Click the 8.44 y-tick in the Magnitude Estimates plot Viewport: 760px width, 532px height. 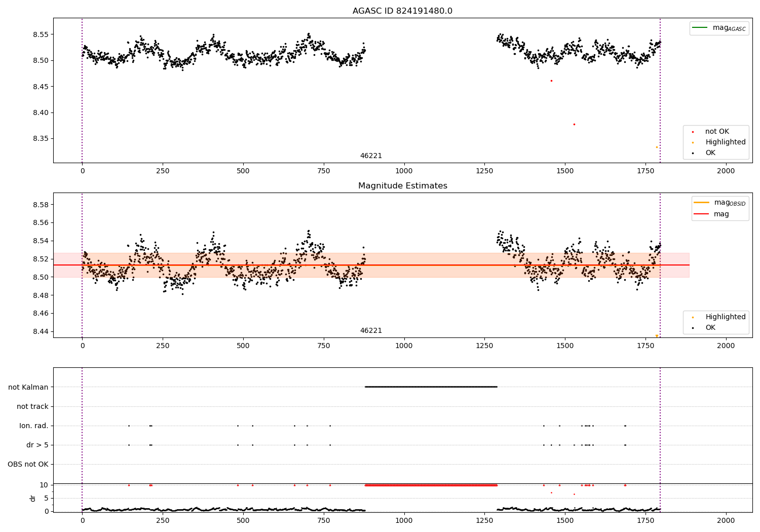pos(40,331)
